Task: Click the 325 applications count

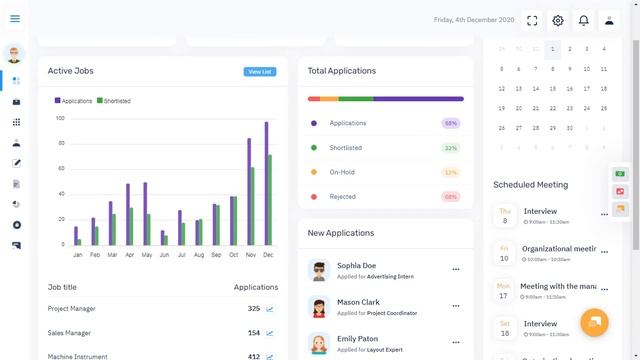Action: (x=253, y=309)
